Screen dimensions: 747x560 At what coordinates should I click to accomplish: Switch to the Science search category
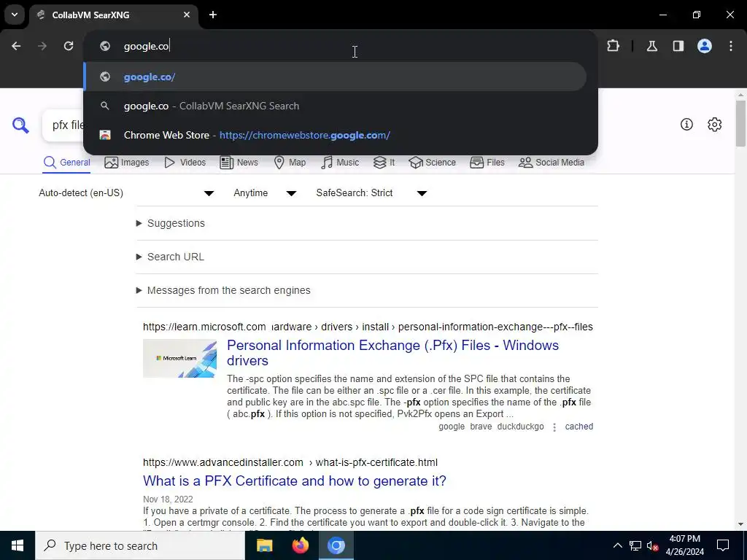coord(432,163)
